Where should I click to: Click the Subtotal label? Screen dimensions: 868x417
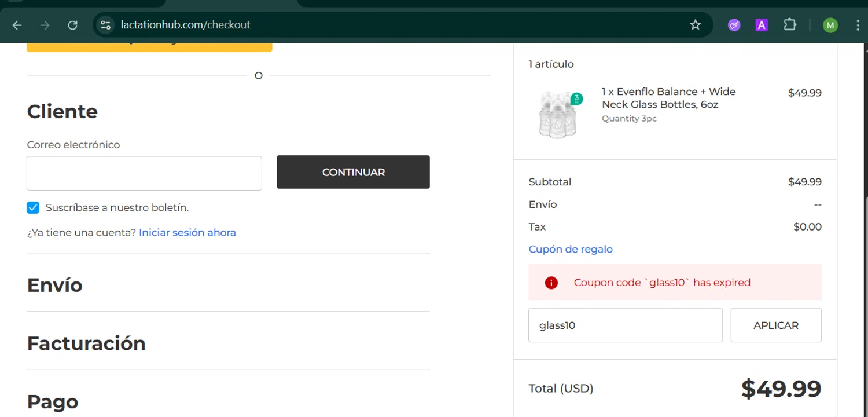click(x=550, y=182)
